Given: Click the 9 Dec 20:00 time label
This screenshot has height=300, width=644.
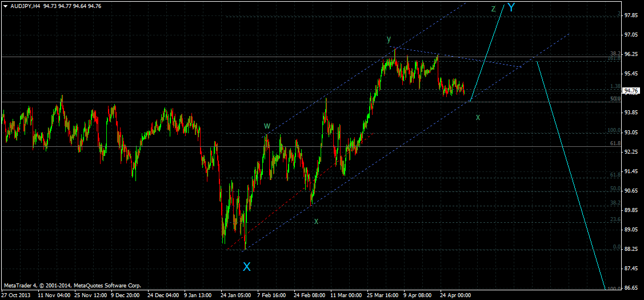Looking at the screenshot, I should [x=126, y=295].
